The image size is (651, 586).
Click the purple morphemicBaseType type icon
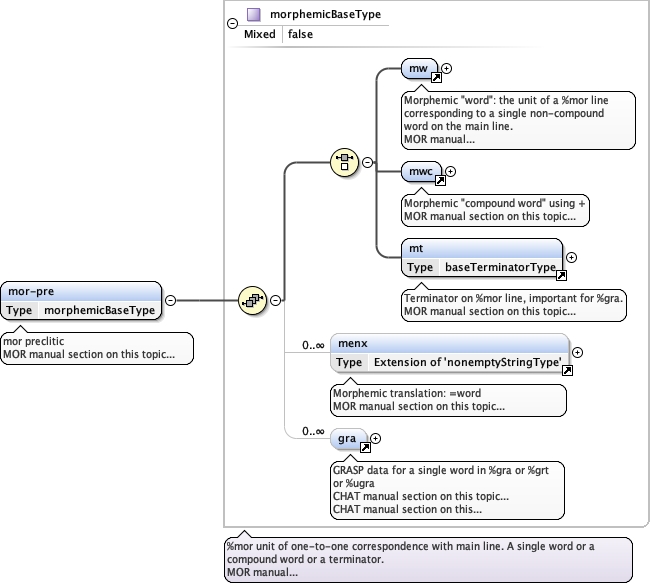click(254, 15)
